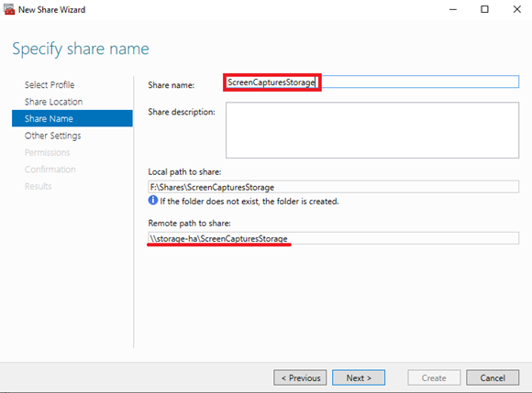Click the Confirmation step in the sidebar
Image resolution: width=532 pixels, height=393 pixels.
tap(50, 169)
